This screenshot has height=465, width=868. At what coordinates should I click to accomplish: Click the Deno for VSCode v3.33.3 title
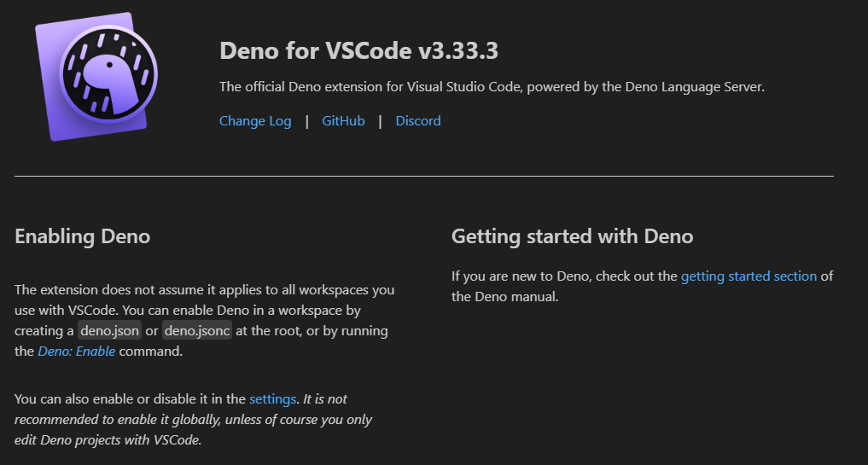point(358,51)
